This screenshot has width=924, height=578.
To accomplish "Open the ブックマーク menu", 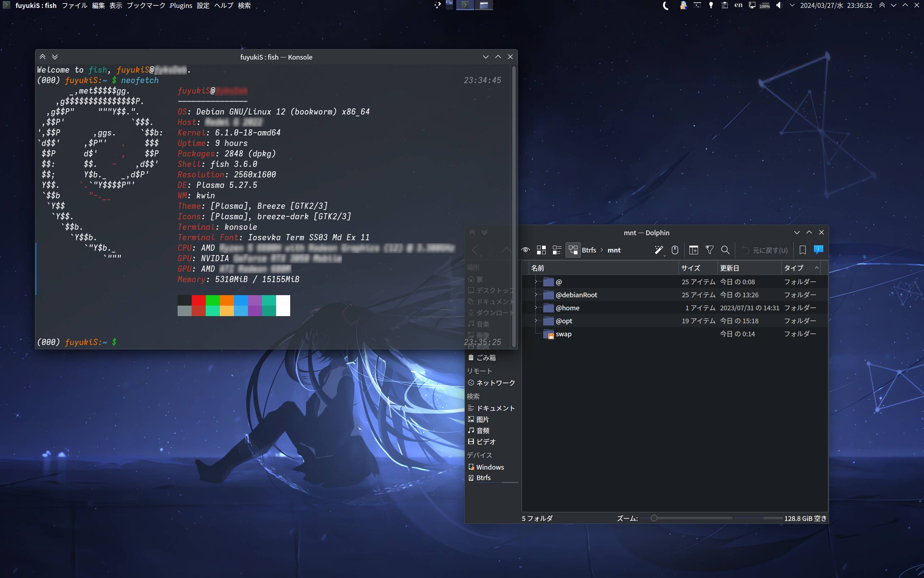I will [146, 5].
